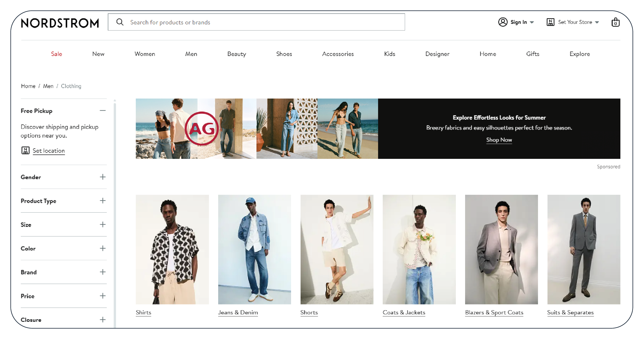The height and width of the screenshot is (339, 644).
Task: Open the Coats & Jackets category link
Action: [x=404, y=313]
